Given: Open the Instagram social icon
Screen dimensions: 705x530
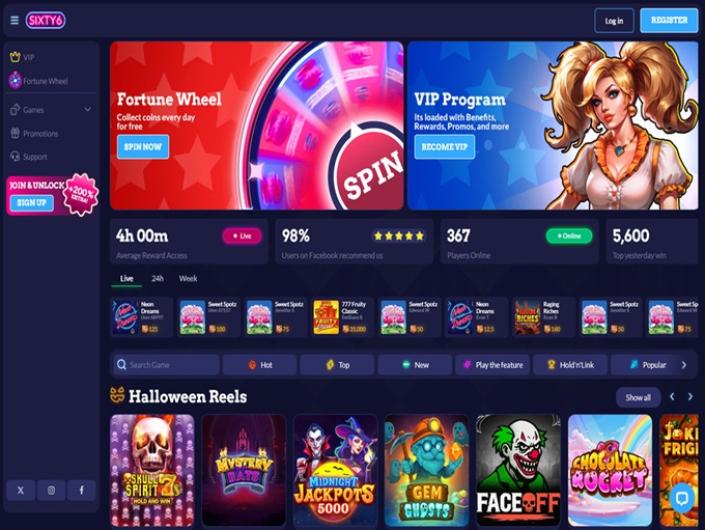Looking at the screenshot, I should click(51, 490).
